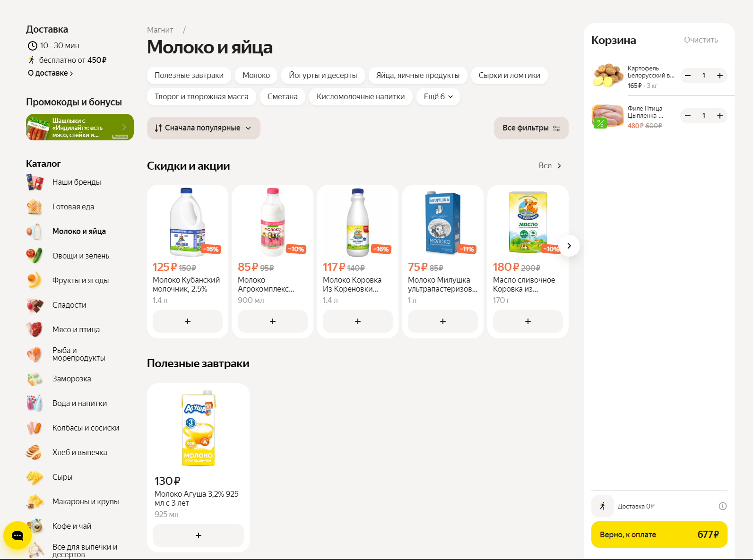Add Масло сливочное Коровка to cart
Screen dimensions: 753x560
528,321
